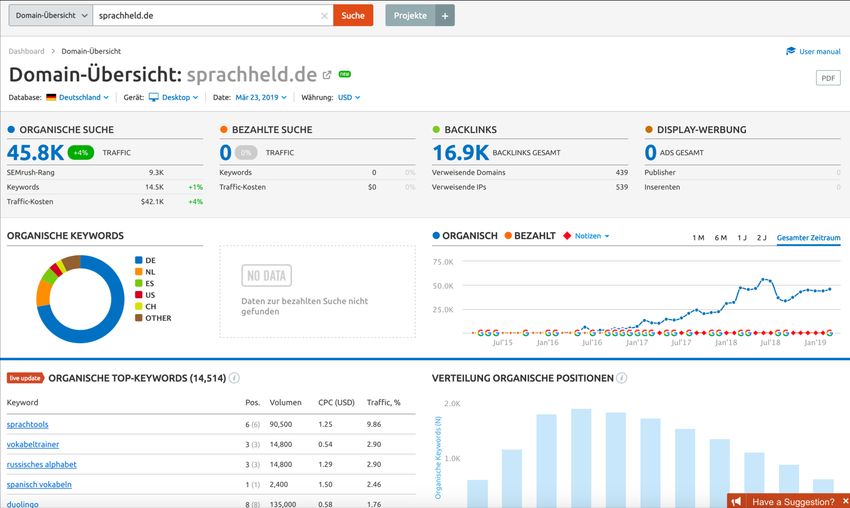The height and width of the screenshot is (508, 850).
Task: Open the Have a Suggestion? feedback button
Action: click(793, 501)
